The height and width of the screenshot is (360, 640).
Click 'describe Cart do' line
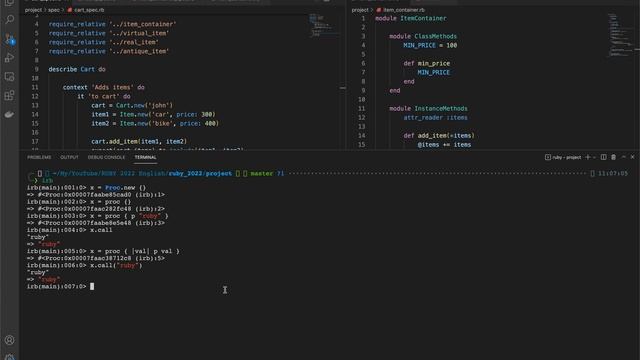(77, 69)
